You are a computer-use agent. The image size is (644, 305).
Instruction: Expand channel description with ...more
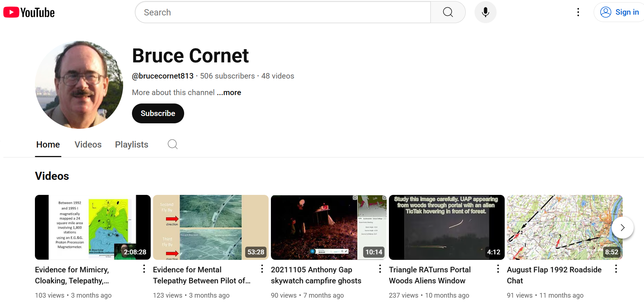click(x=229, y=92)
